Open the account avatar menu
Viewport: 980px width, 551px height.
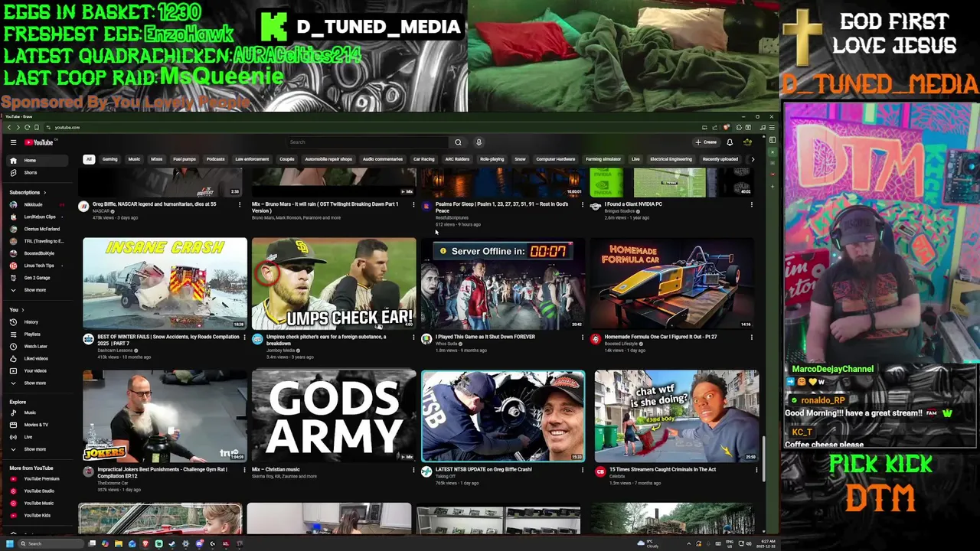click(747, 142)
